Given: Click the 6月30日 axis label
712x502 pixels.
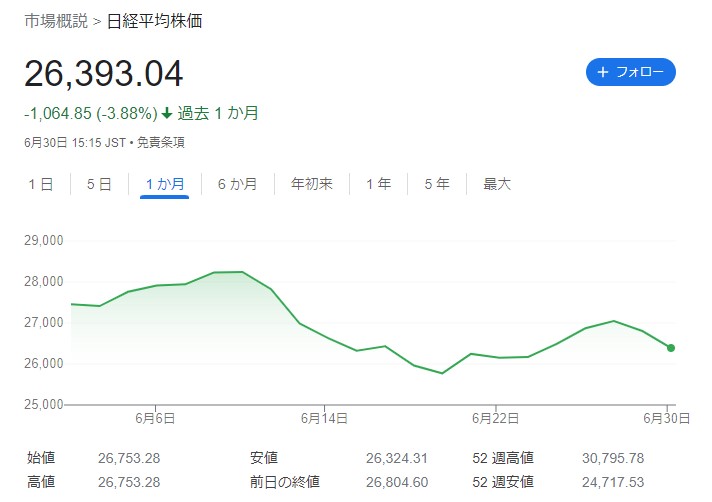Looking at the screenshot, I should (667, 418).
